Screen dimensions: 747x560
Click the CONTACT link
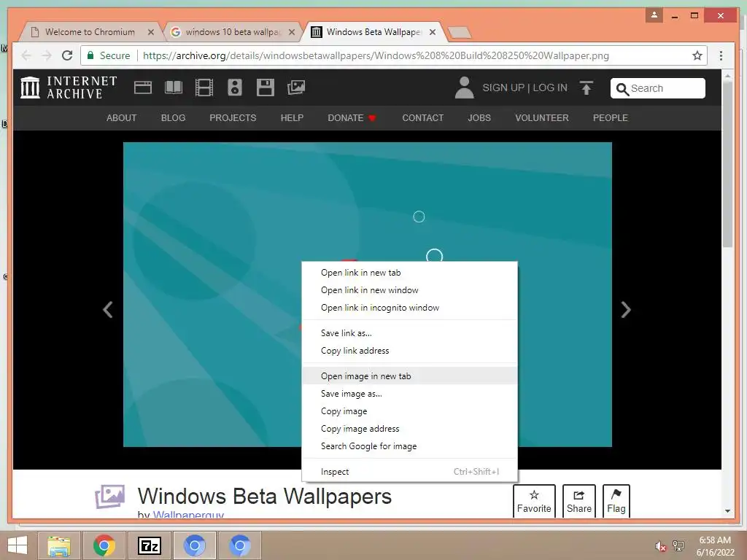coord(422,118)
